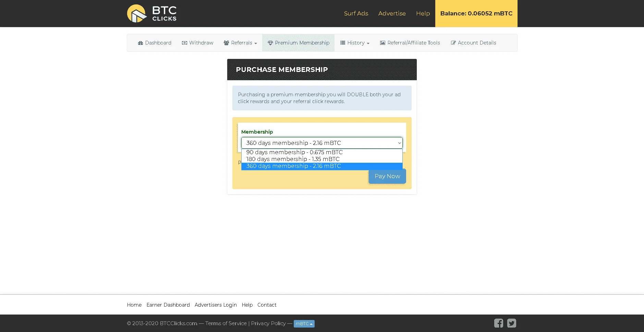The image size is (644, 332).
Task: Open the Privacy Policy link
Action: [268, 323]
